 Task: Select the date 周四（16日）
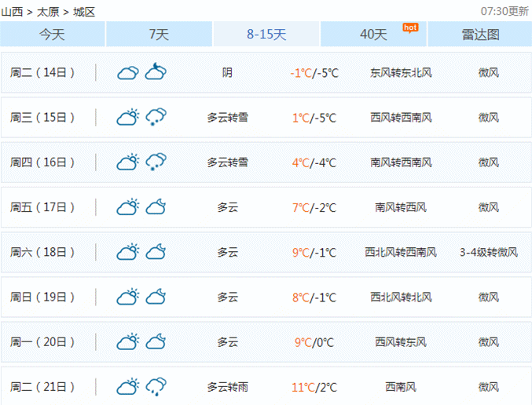(42, 162)
